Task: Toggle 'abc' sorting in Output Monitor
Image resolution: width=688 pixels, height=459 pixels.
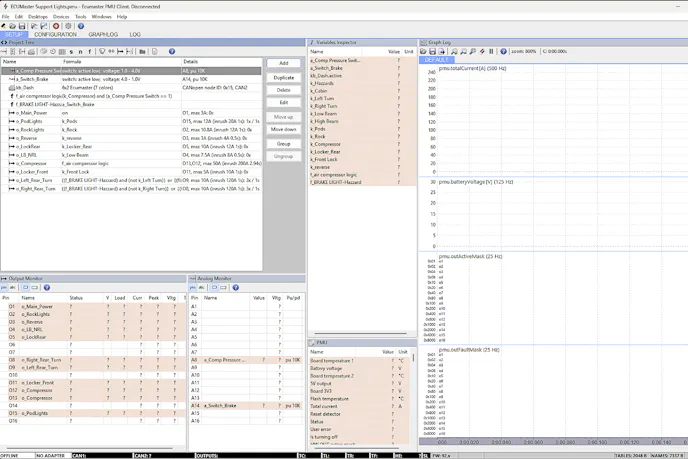Action: tap(13, 287)
